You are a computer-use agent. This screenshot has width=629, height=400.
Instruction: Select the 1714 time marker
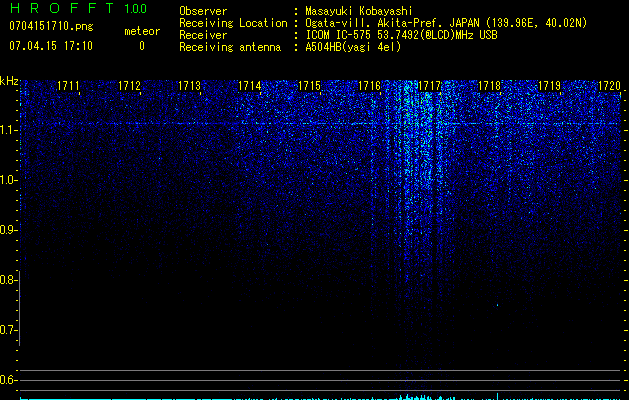pos(250,86)
